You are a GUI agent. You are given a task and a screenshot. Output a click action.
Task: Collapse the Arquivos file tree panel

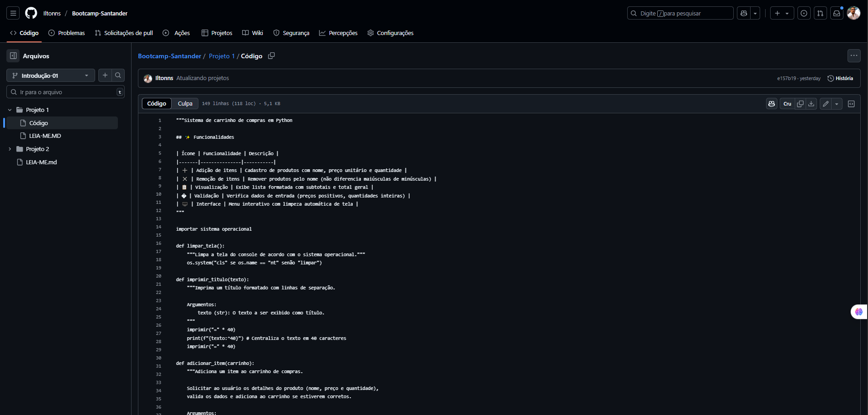pyautogui.click(x=13, y=56)
